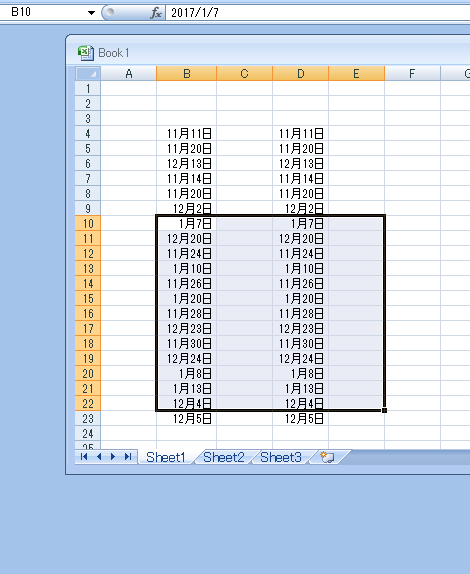Click cell D19 with 12月24日
Viewport: 470px width, 574px height.
coord(301,359)
